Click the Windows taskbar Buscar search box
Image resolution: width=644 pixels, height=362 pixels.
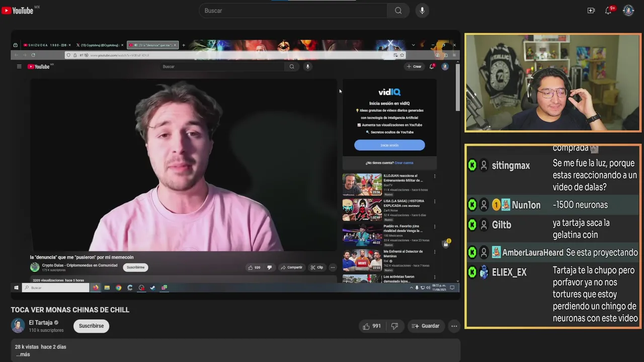[x=55, y=288]
